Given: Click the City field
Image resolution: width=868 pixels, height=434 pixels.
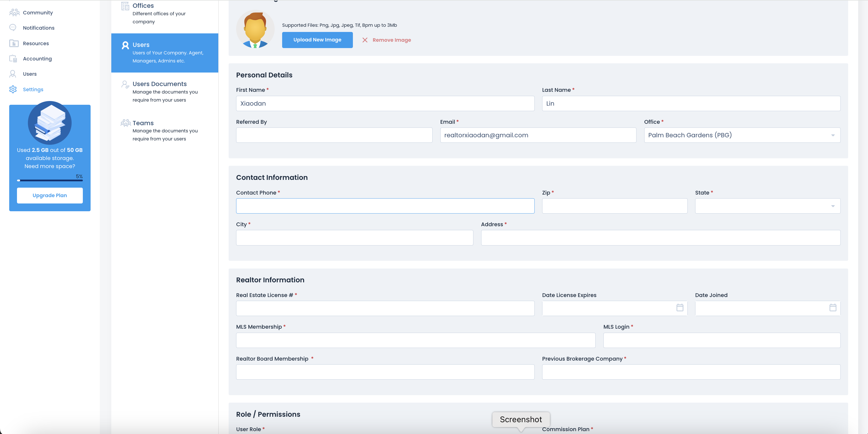Looking at the screenshot, I should pos(355,238).
